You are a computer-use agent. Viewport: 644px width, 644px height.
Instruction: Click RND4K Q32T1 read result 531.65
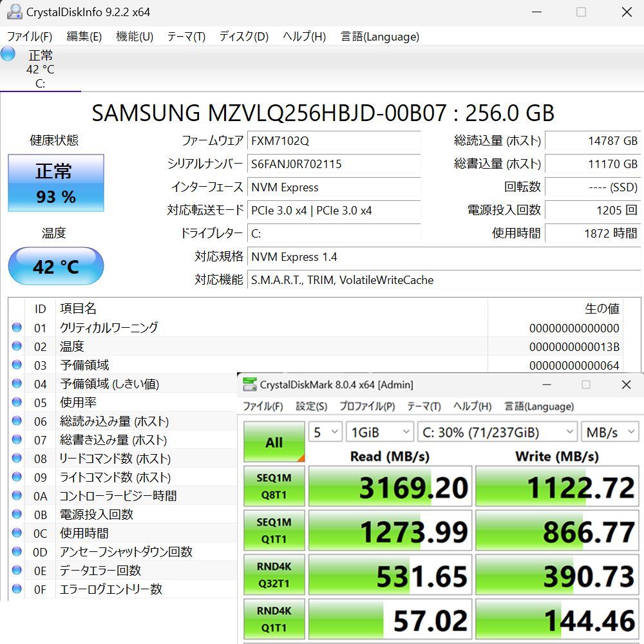coord(390,574)
